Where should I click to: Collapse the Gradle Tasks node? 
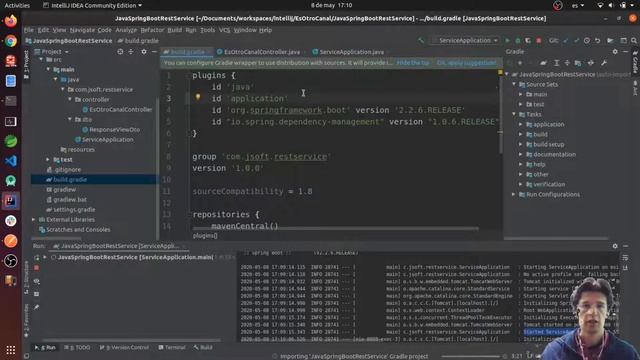coord(514,114)
